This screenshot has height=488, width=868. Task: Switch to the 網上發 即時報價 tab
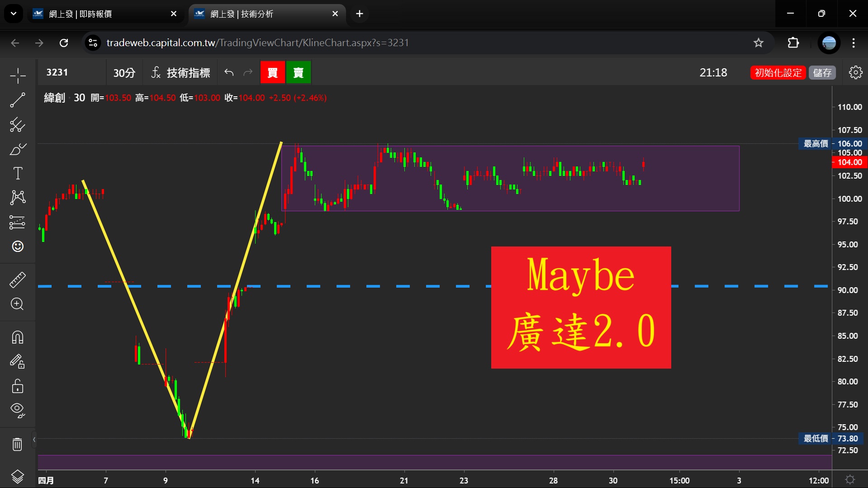click(x=104, y=14)
